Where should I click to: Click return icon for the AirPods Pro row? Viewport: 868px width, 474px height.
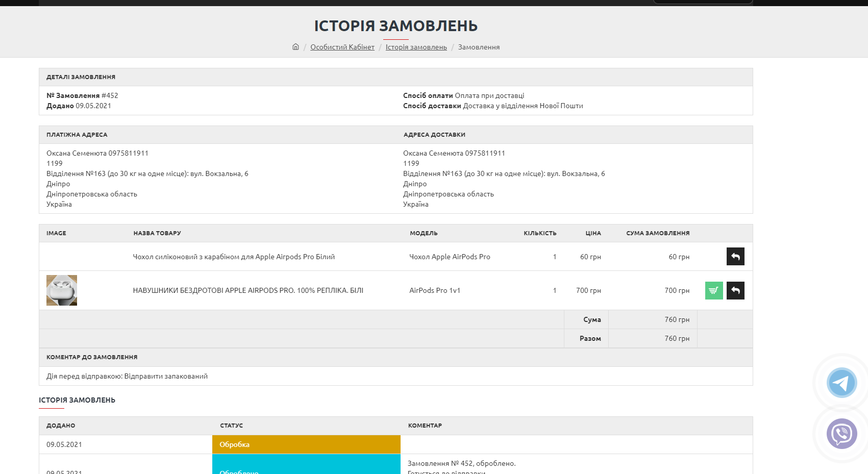[735, 291]
